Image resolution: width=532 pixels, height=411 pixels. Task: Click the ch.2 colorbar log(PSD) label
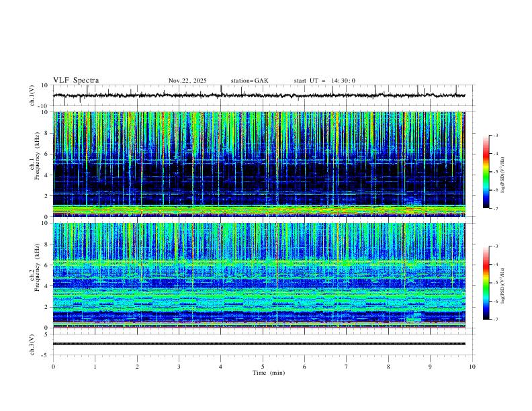pyautogui.click(x=503, y=286)
